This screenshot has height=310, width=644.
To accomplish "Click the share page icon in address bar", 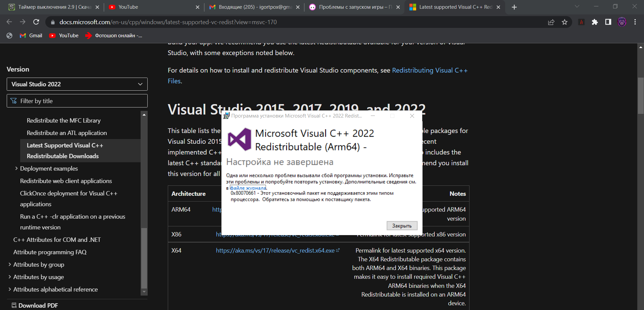I will [551, 22].
